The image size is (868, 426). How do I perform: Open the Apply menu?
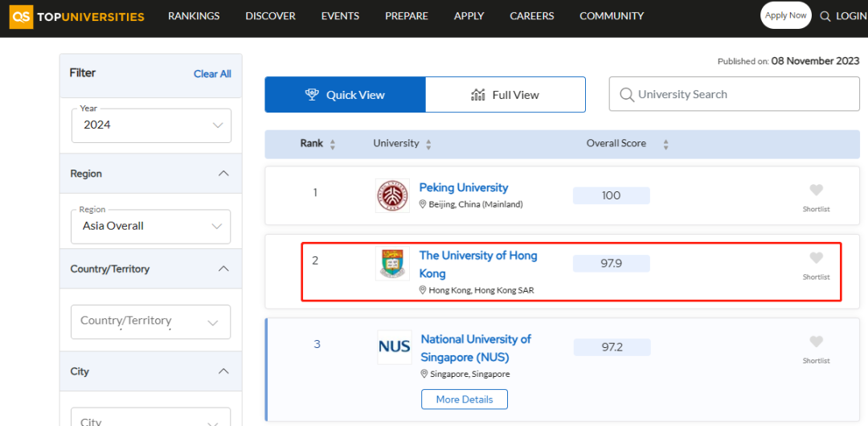click(469, 16)
